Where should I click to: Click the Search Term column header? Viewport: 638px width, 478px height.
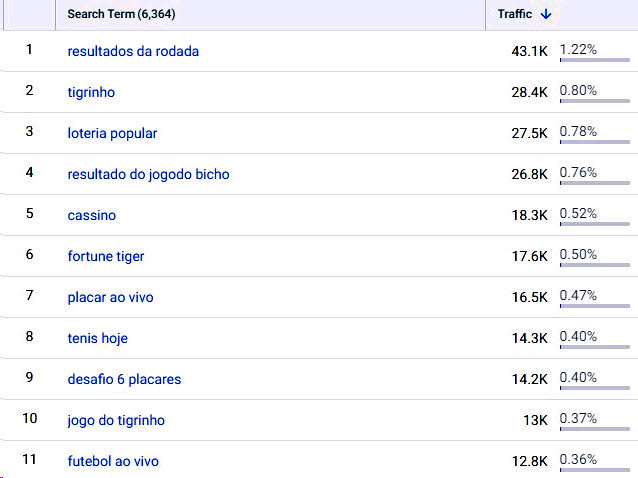pos(121,14)
